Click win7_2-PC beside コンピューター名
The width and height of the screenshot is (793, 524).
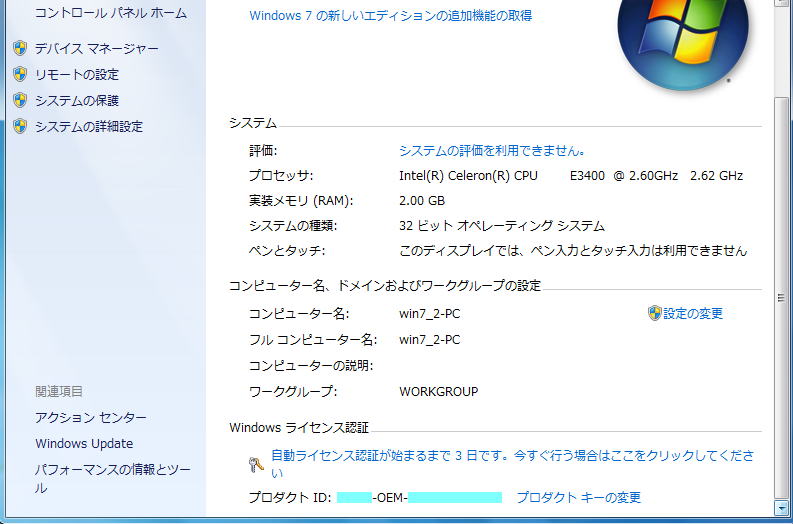[x=429, y=314]
